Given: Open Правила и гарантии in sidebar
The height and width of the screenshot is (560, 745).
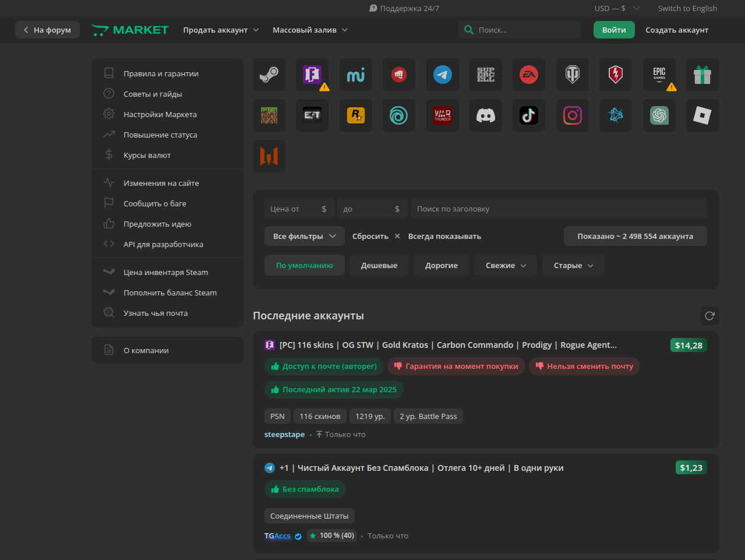Looking at the screenshot, I should [x=167, y=73].
